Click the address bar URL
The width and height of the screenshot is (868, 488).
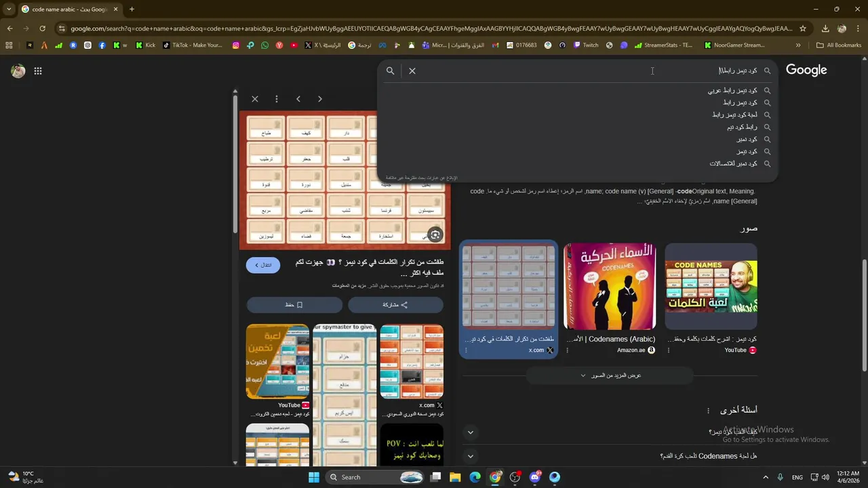431,28
